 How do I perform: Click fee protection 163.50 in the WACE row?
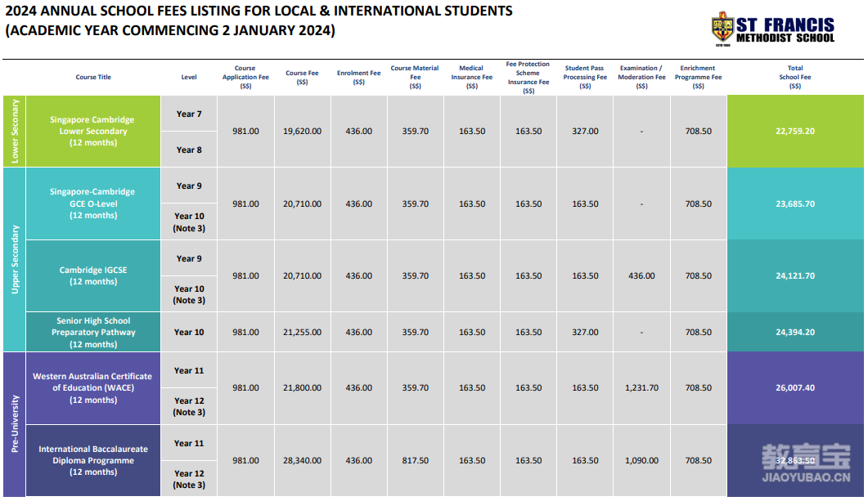coord(528,387)
